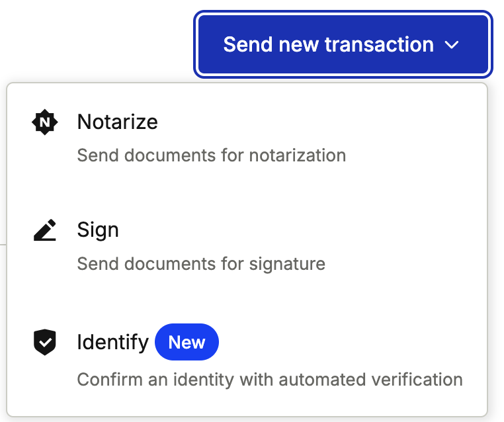Click the Sign pencil icon
Image resolution: width=504 pixels, height=422 pixels.
(x=45, y=230)
